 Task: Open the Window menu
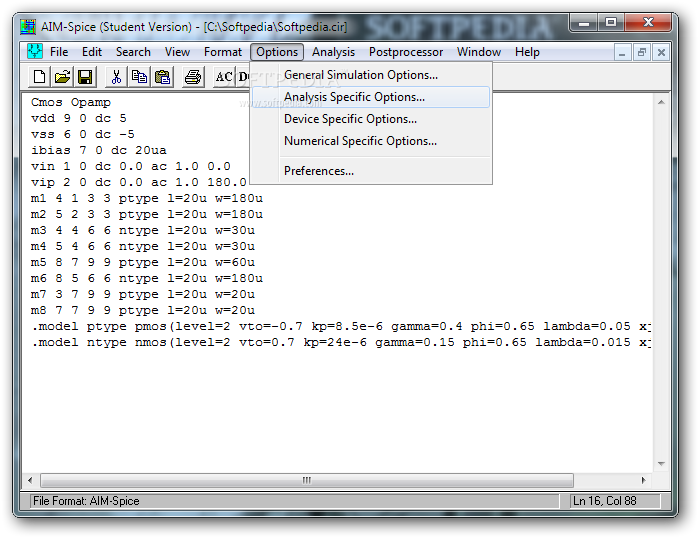tap(479, 52)
